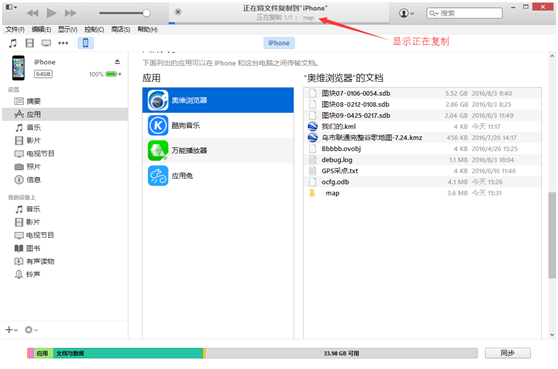Open the window view menu icon
Screen dimensions: 558x369
click(x=11, y=7)
